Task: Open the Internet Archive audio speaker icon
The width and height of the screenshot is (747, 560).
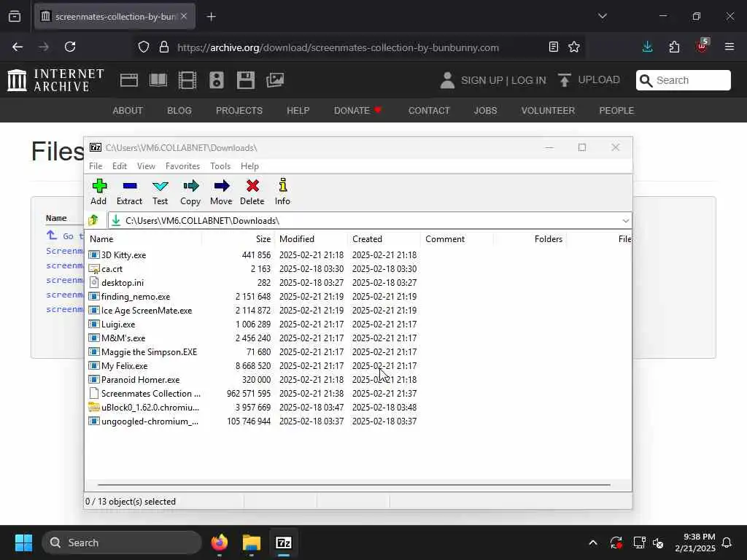Action: pyautogui.click(x=216, y=80)
